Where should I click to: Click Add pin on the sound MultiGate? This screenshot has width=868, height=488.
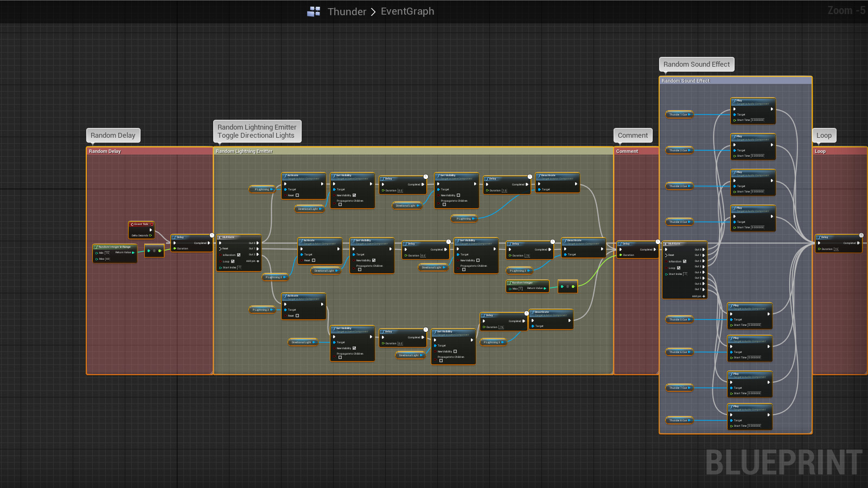[x=699, y=296]
